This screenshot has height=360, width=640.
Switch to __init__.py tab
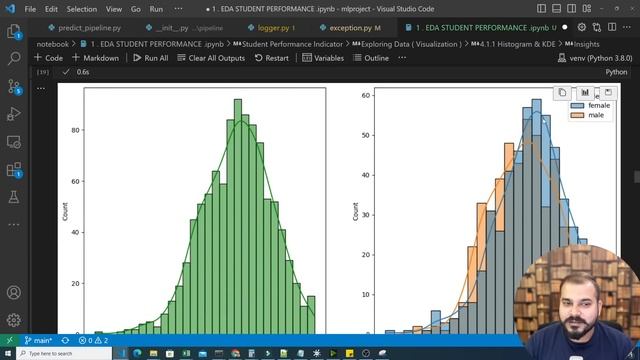184,28
